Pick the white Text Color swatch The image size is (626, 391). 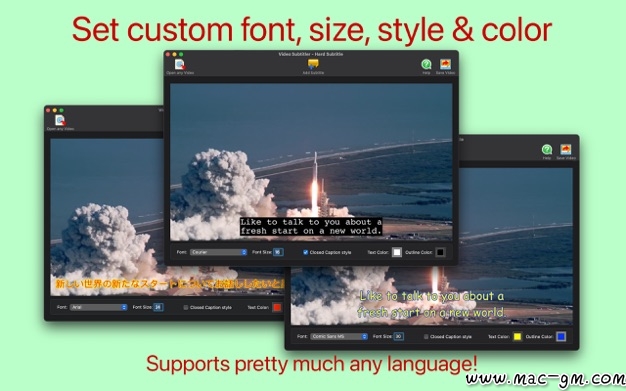tap(396, 252)
